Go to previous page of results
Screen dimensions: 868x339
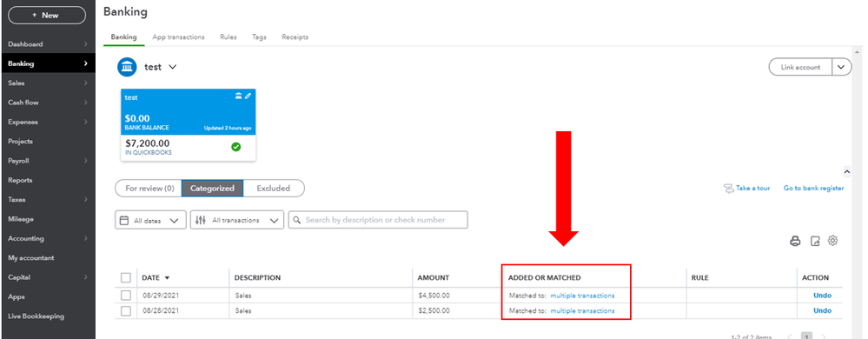click(x=790, y=336)
